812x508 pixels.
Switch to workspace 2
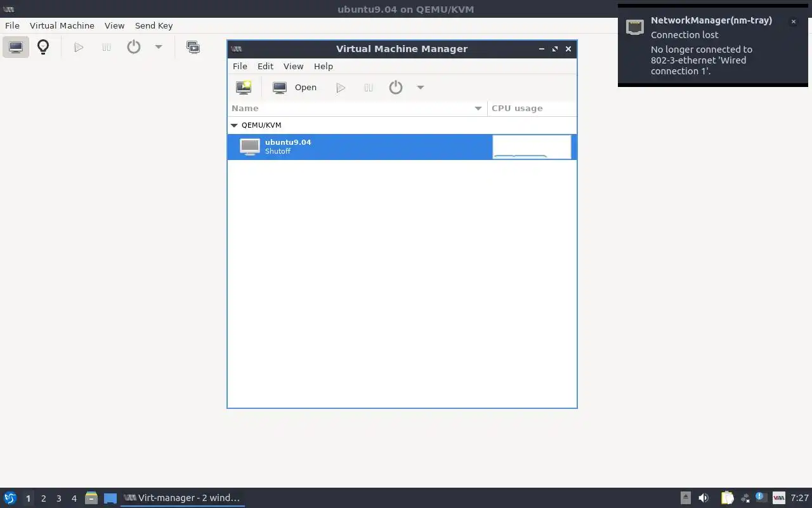coord(43,498)
